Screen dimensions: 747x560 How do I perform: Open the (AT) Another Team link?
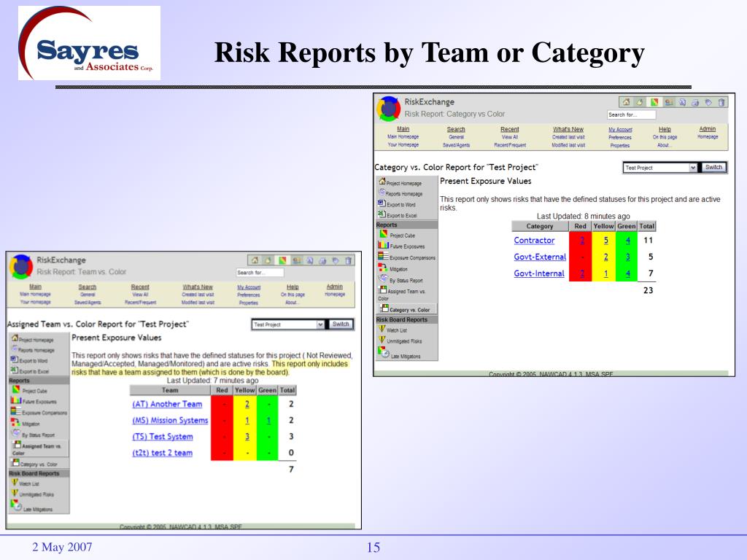click(167, 404)
